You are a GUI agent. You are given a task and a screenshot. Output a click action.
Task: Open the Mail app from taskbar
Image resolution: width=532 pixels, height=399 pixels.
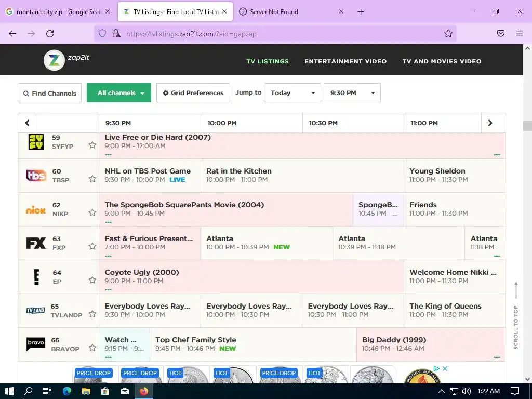point(125,391)
